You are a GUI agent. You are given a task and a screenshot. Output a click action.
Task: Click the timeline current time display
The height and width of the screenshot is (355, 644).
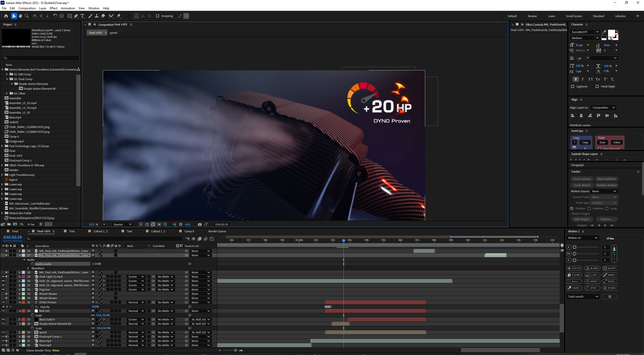coord(13,237)
